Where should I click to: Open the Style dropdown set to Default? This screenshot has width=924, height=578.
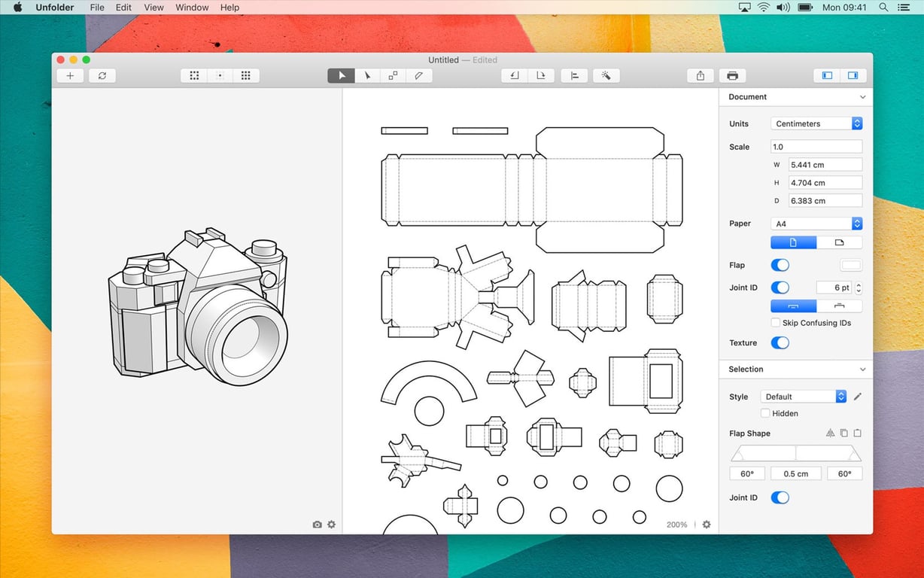(803, 396)
